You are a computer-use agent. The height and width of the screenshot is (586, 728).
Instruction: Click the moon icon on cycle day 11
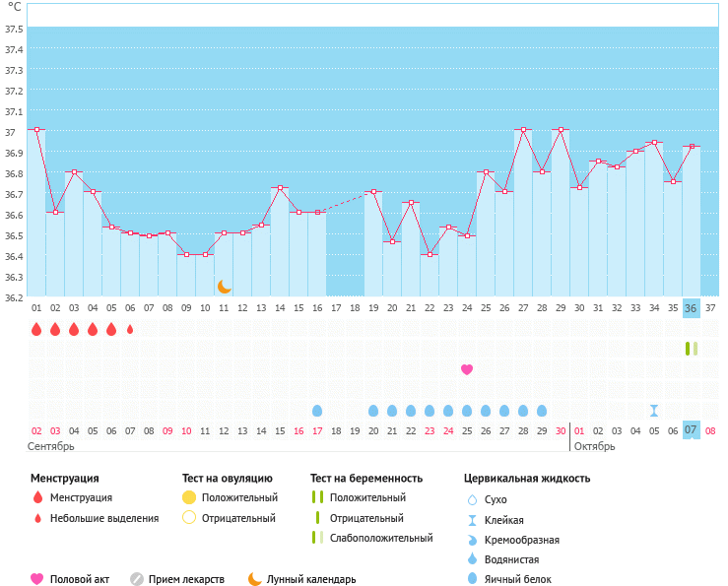pos(225,287)
